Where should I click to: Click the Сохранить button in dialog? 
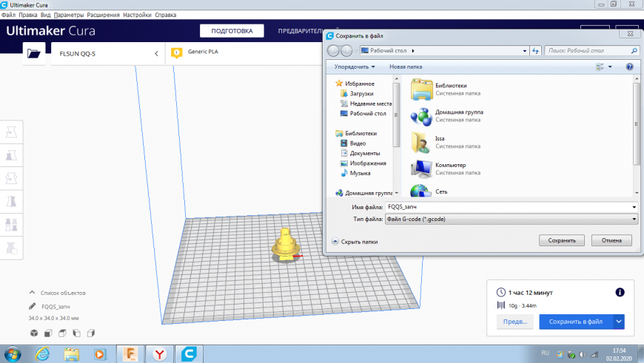[561, 240]
